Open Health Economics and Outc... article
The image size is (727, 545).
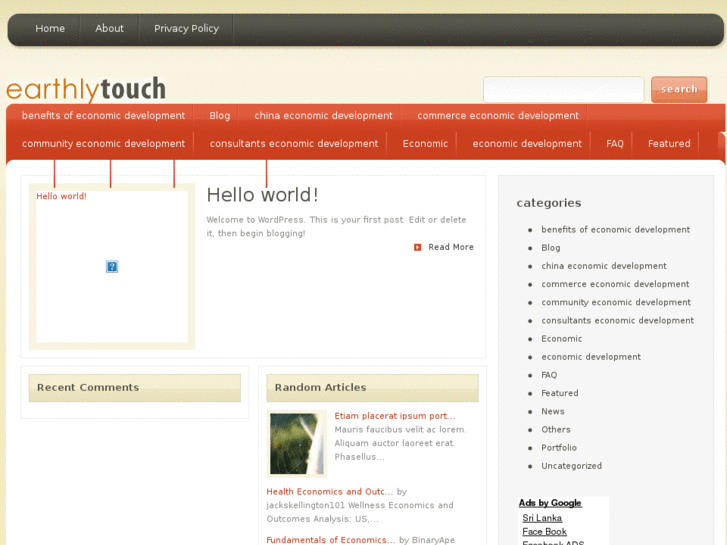[x=330, y=492]
